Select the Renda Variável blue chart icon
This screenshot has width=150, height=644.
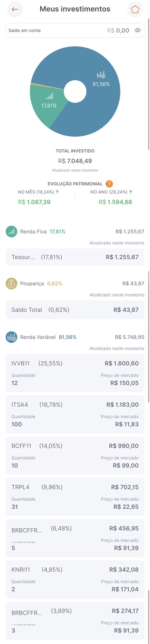12,337
